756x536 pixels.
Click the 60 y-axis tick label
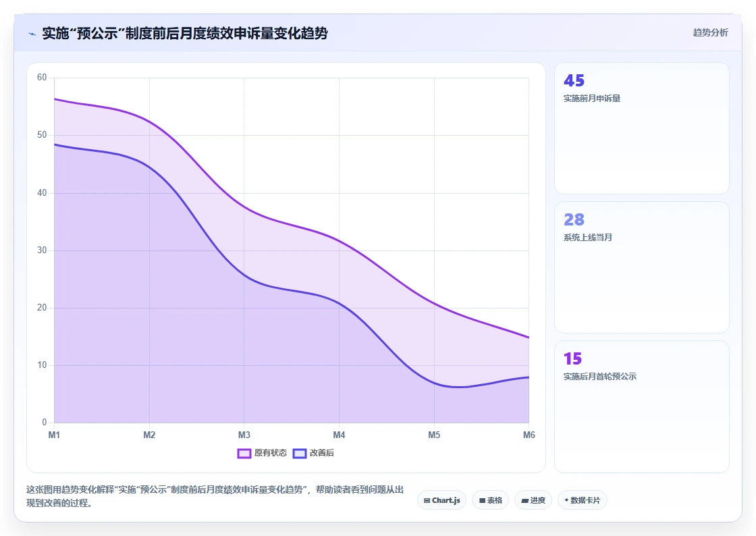(42, 78)
